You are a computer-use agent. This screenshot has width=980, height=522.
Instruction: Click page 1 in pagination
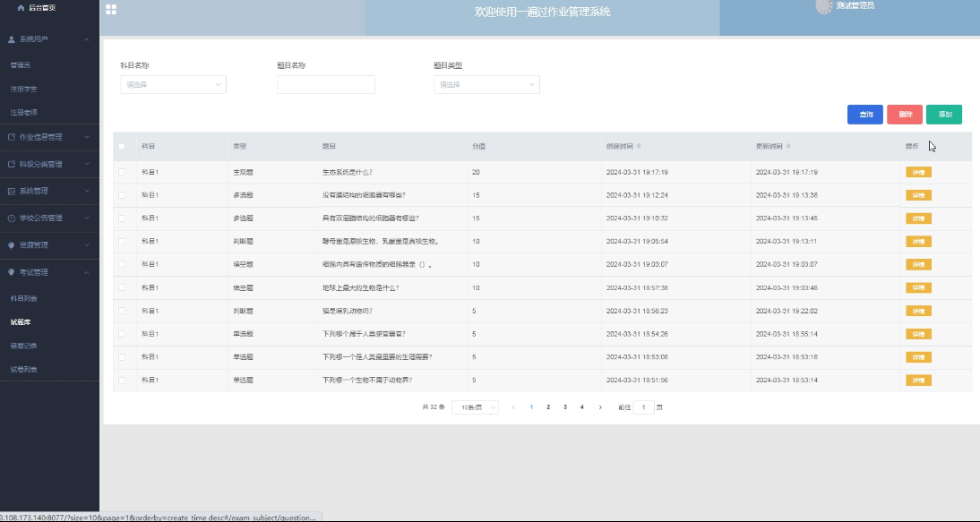coord(531,407)
